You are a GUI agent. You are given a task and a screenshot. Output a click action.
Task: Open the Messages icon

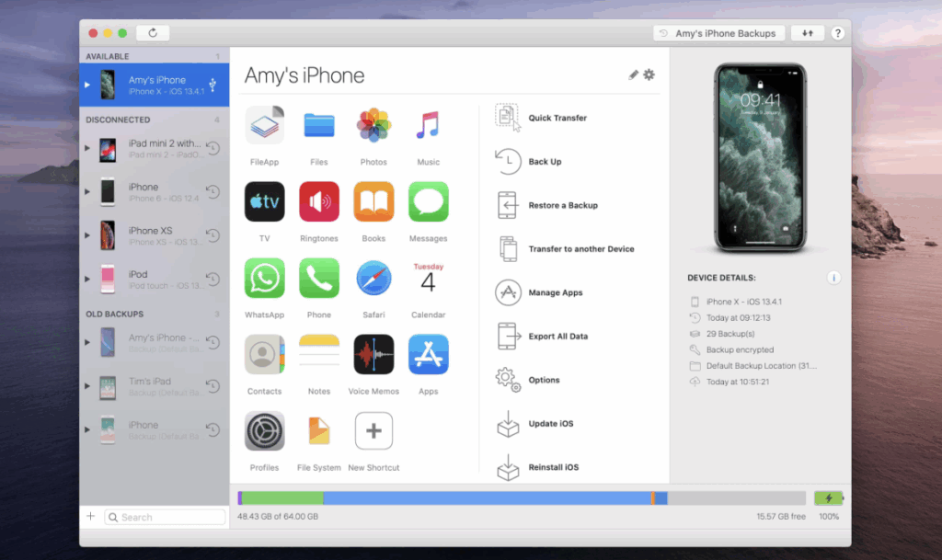tap(429, 201)
